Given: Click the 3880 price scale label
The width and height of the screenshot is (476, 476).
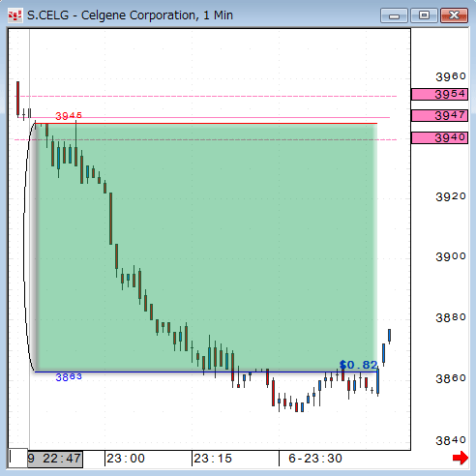Looking at the screenshot, I should pyautogui.click(x=451, y=317).
